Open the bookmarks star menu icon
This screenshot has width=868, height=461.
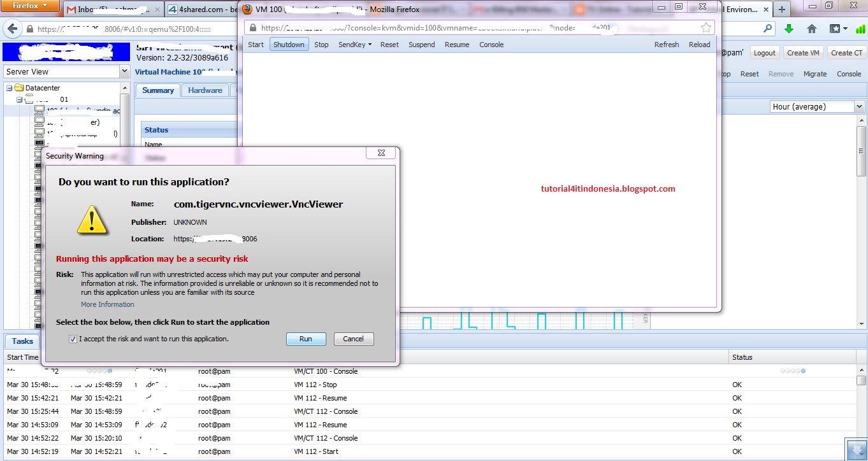click(839, 29)
